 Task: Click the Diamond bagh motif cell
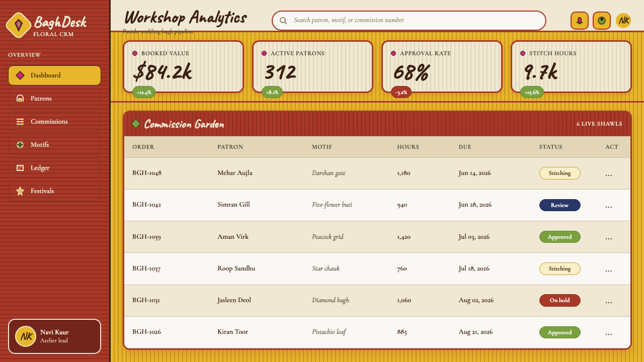(x=331, y=300)
